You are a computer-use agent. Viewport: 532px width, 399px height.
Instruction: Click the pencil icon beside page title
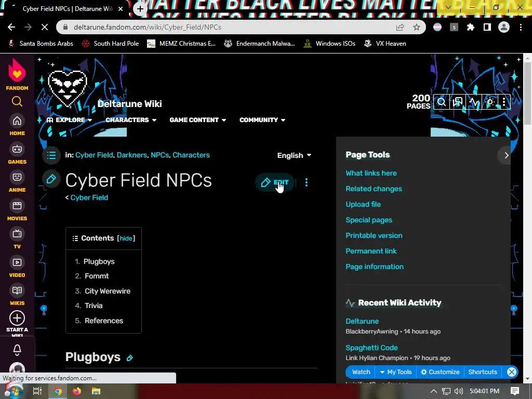point(51,179)
